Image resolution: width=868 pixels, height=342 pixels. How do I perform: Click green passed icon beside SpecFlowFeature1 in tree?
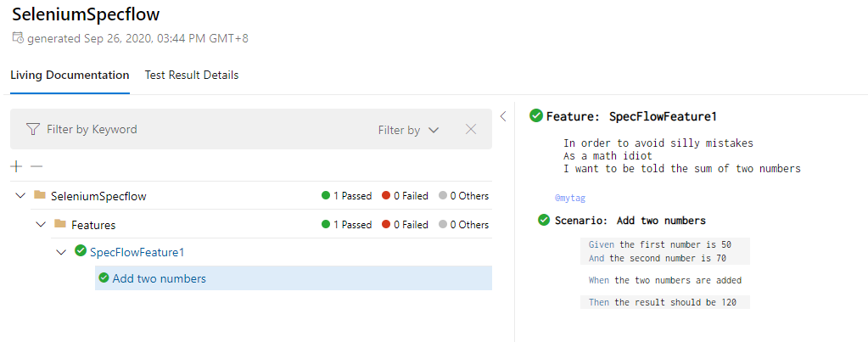[x=81, y=251]
